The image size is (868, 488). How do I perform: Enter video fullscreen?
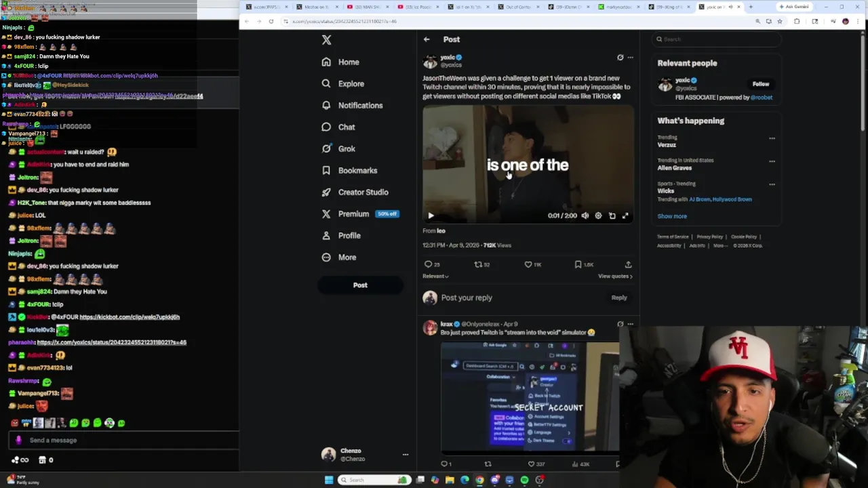(625, 216)
